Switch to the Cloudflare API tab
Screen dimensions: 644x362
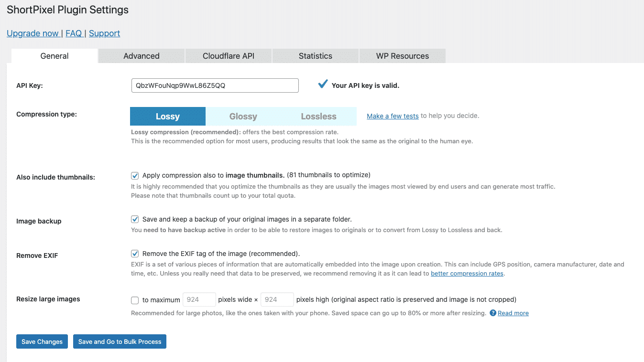pyautogui.click(x=229, y=56)
